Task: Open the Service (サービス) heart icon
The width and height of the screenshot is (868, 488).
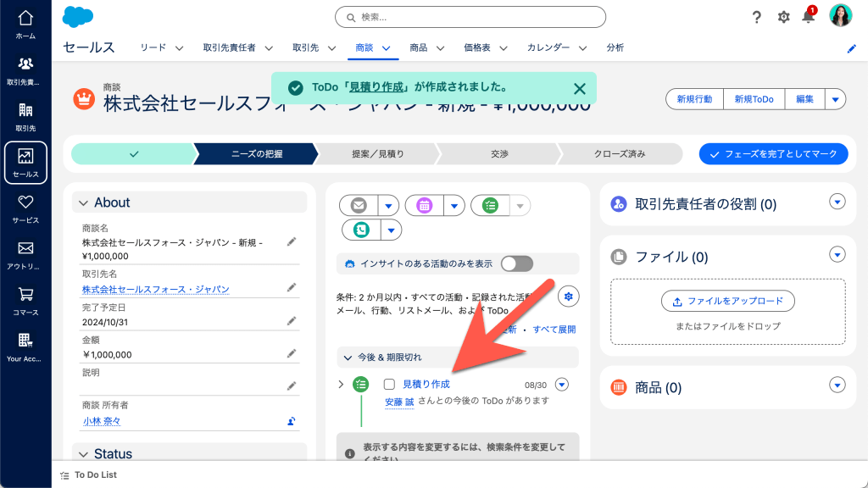Action: (x=25, y=209)
